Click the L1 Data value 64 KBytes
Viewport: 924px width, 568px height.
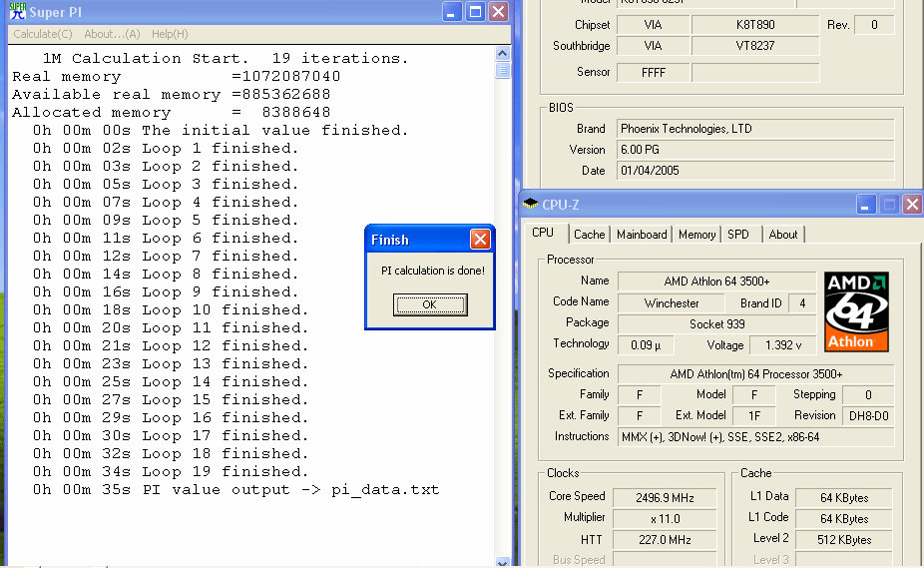tap(844, 498)
